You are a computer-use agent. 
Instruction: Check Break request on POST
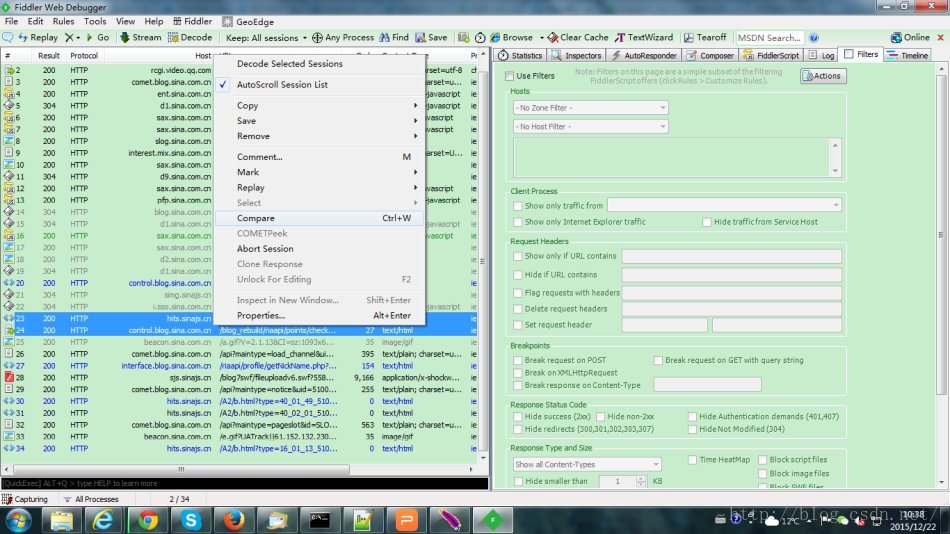(x=517, y=360)
